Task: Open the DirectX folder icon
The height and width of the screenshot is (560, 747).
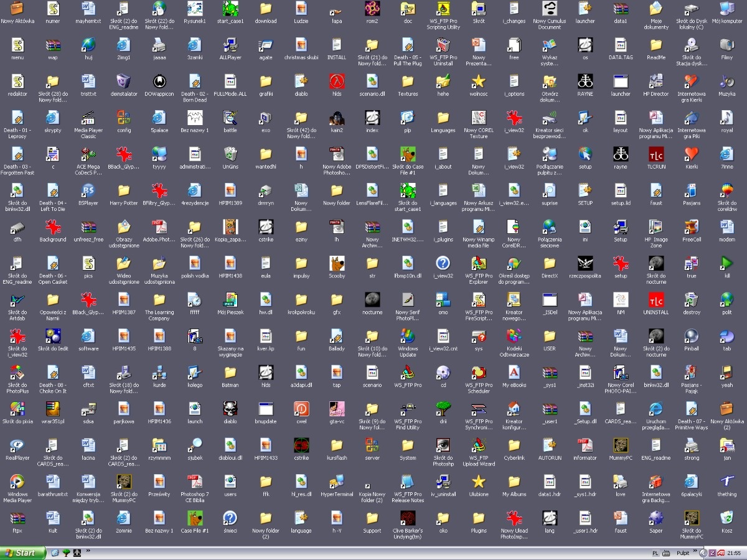Action: tap(549, 263)
